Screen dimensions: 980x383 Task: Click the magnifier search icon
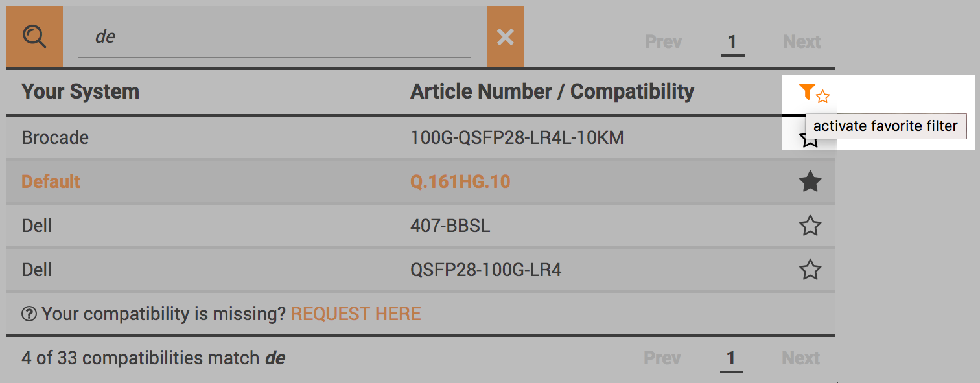click(34, 37)
